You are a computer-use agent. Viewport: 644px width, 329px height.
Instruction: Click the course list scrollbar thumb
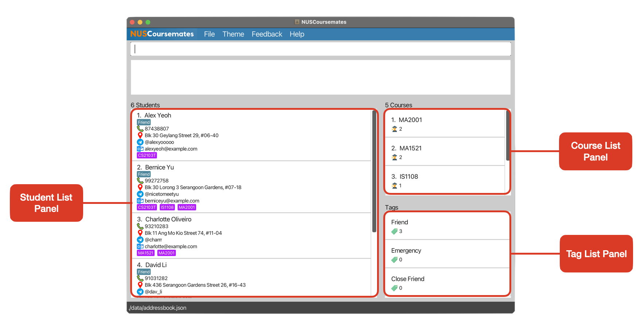point(508,136)
